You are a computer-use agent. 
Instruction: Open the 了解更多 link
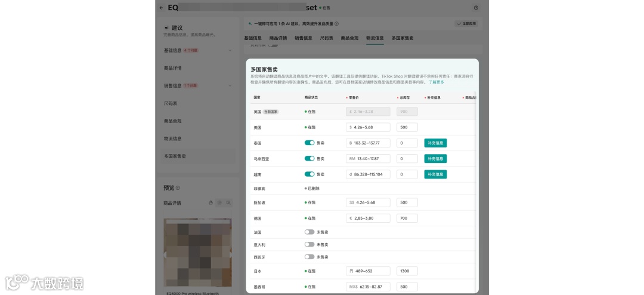click(x=436, y=82)
